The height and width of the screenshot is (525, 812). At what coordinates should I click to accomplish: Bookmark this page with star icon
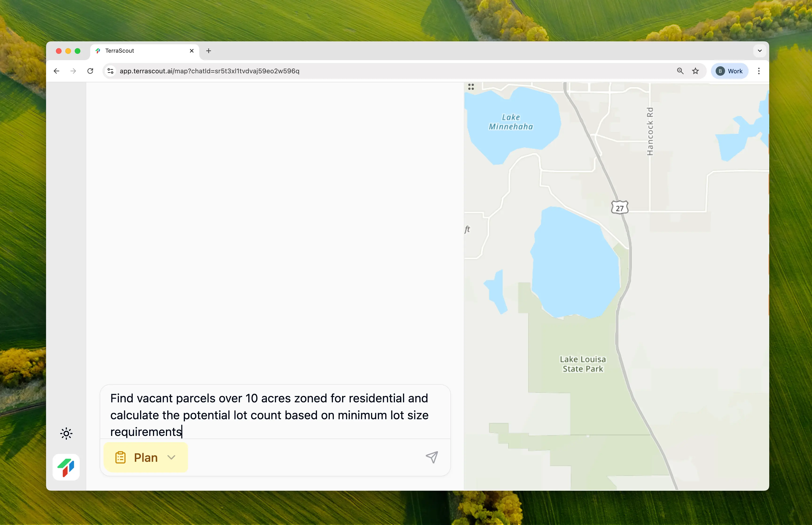[695, 71]
